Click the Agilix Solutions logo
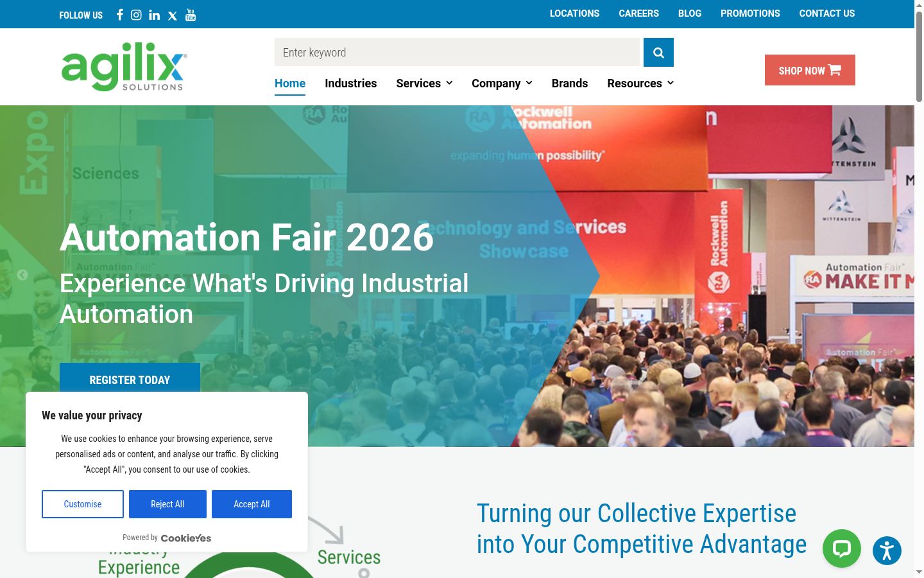The height and width of the screenshot is (578, 924). tap(124, 67)
